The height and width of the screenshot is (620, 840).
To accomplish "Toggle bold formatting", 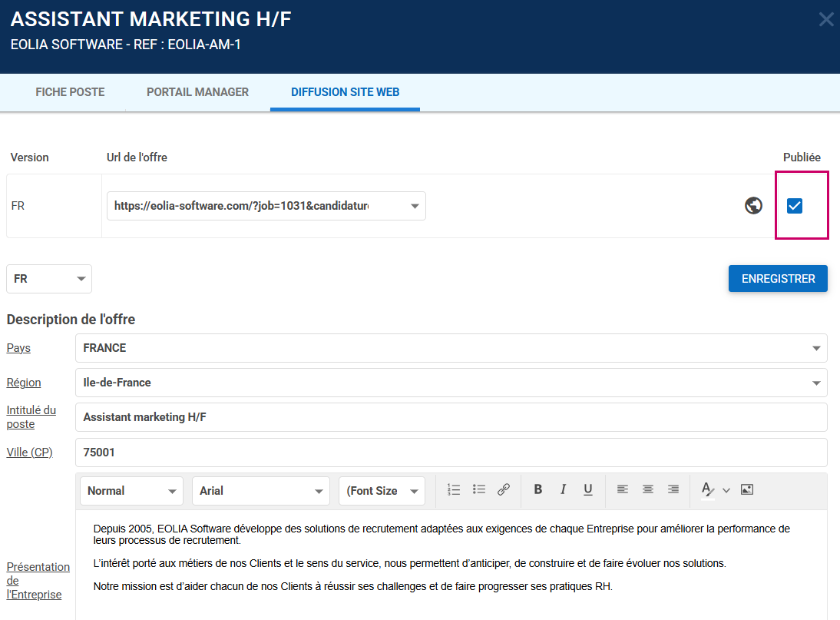I will click(x=538, y=489).
